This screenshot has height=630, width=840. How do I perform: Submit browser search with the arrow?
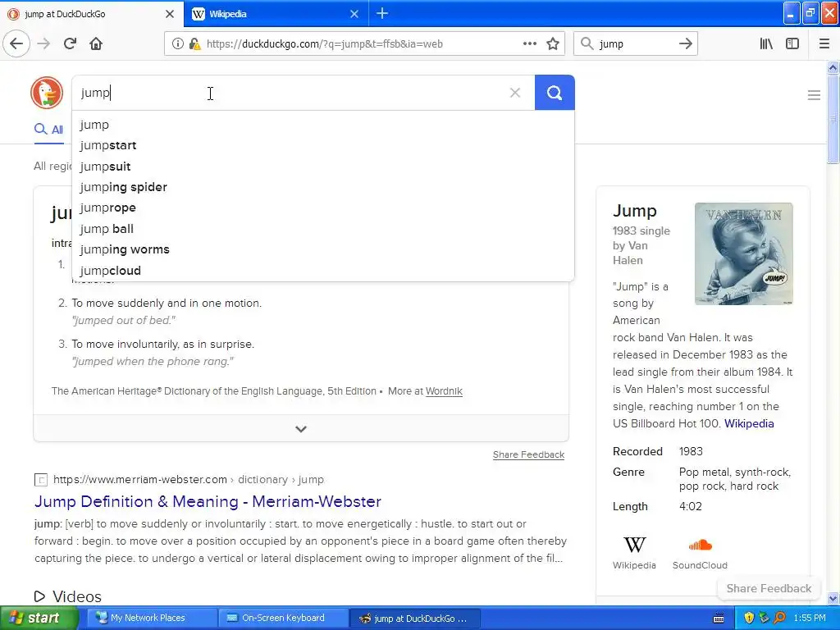(x=685, y=44)
